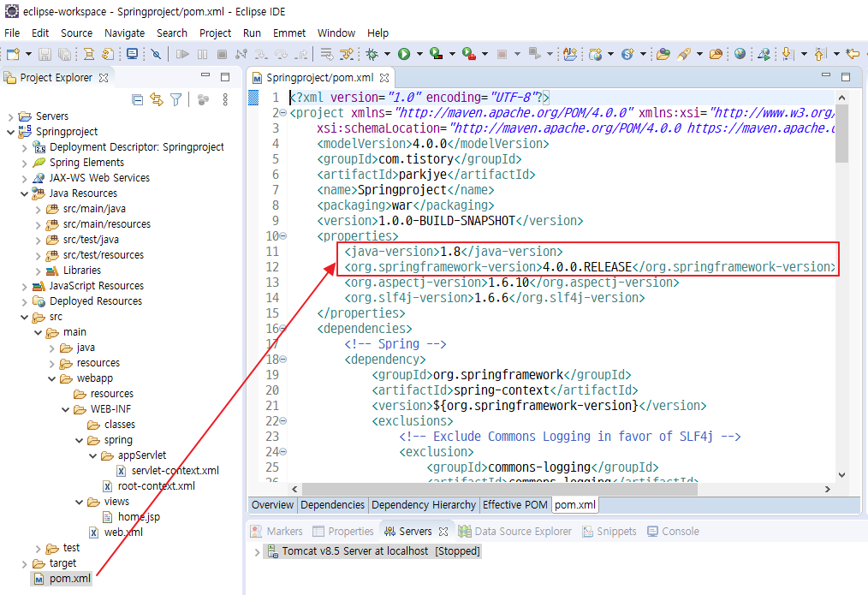868x595 pixels.
Task: Open the Data Source Explorer tab
Action: [514, 532]
